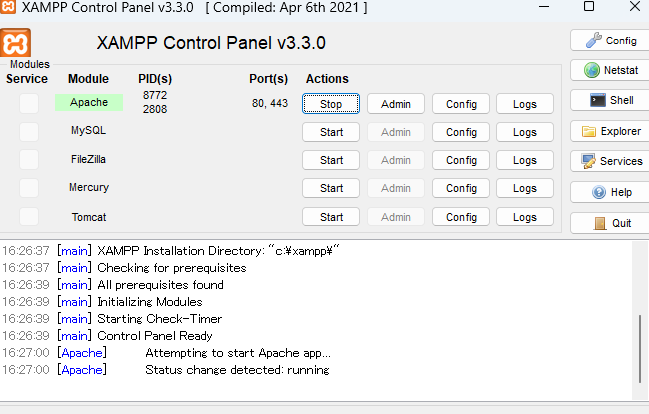This screenshot has width=649, height=414.
Task: Click the XAMPP title bar app icon
Action: (x=7, y=7)
